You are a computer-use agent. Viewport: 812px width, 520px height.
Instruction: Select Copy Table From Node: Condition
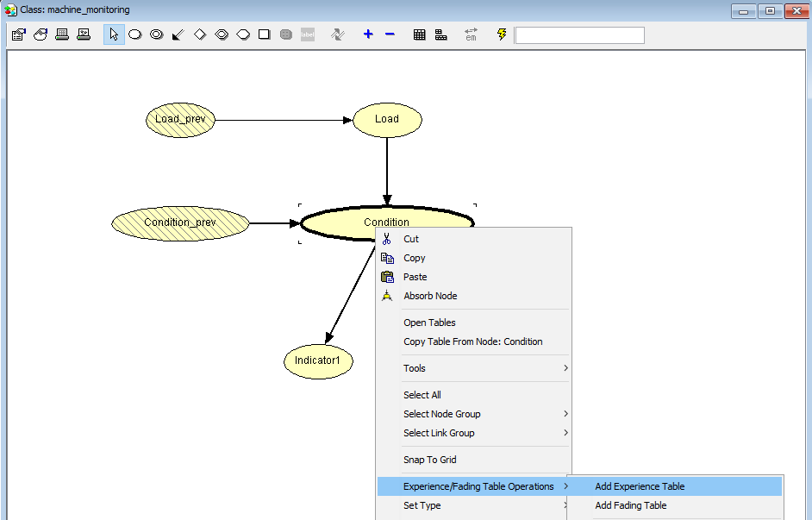474,341
